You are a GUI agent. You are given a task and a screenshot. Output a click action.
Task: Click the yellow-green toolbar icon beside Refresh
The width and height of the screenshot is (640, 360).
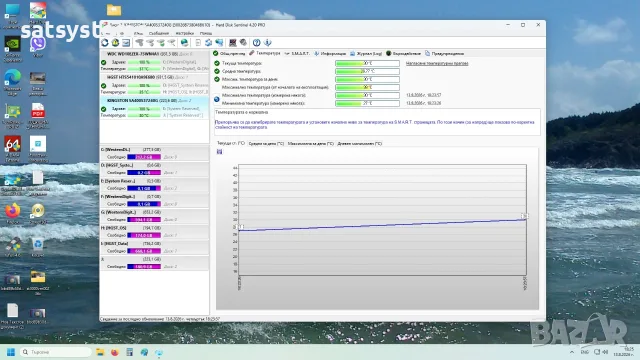pos(116,42)
